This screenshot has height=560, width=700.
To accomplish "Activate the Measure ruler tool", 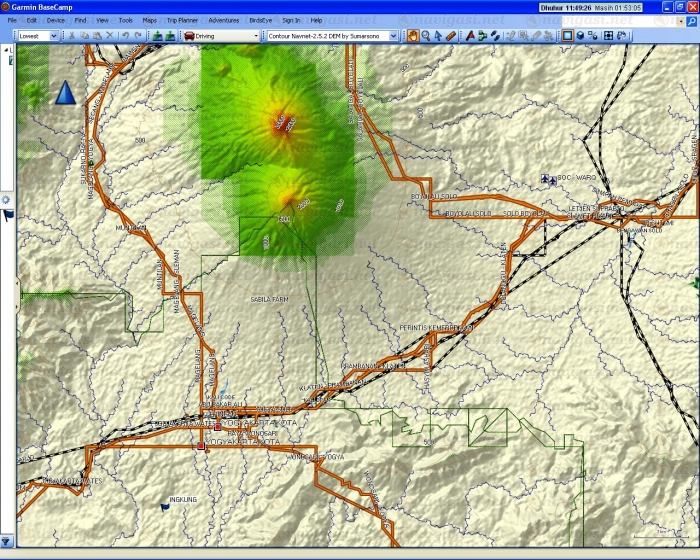I will click(x=452, y=36).
